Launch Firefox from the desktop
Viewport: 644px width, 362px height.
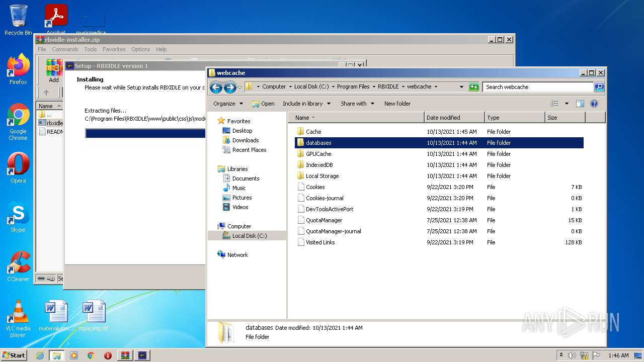(18, 69)
